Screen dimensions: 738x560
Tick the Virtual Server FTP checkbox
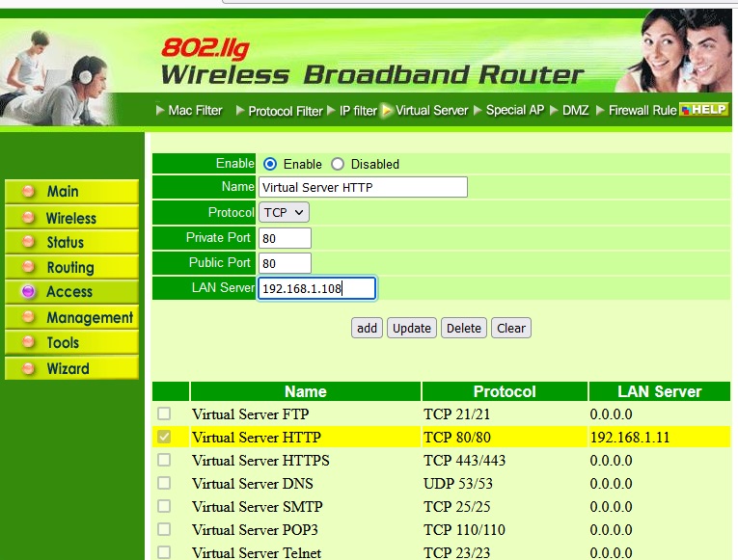(164, 413)
